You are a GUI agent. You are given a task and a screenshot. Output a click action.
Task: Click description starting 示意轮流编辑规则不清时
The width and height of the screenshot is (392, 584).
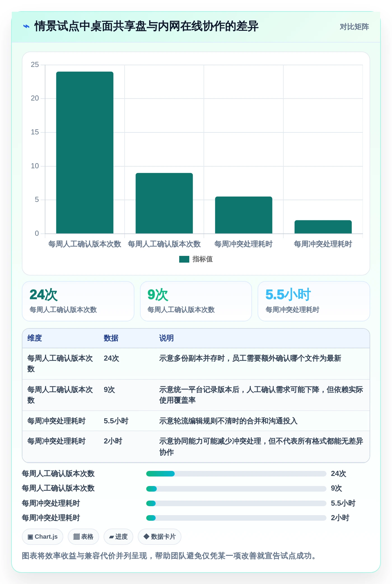point(228,421)
